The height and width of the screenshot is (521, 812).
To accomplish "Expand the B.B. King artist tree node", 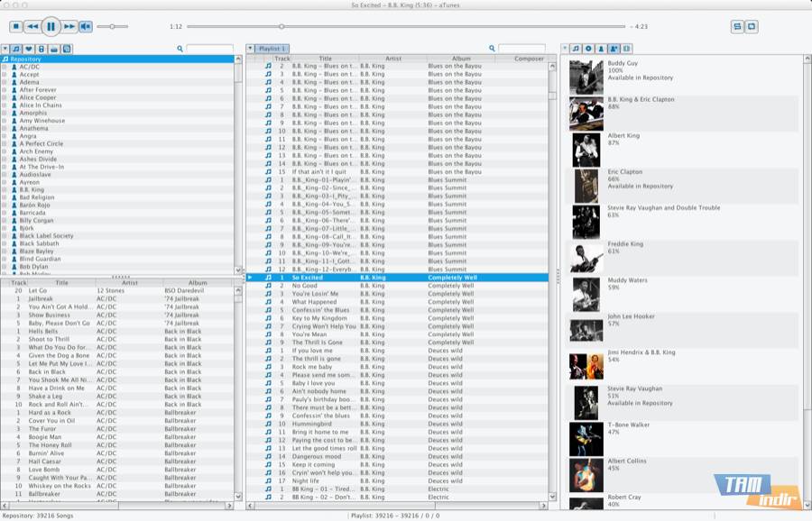I will pyautogui.click(x=5, y=190).
